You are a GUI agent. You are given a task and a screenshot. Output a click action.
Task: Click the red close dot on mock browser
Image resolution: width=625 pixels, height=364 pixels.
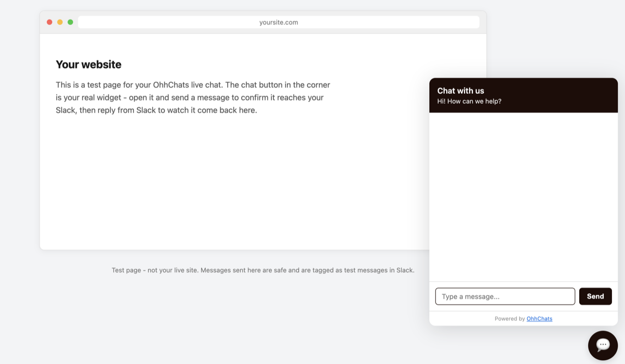pos(49,22)
